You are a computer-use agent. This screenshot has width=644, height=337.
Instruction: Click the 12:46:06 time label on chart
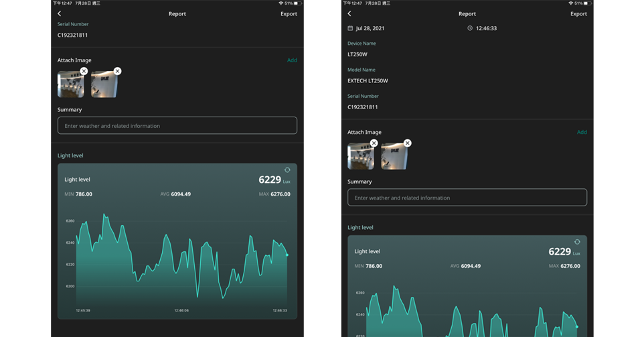(181, 310)
